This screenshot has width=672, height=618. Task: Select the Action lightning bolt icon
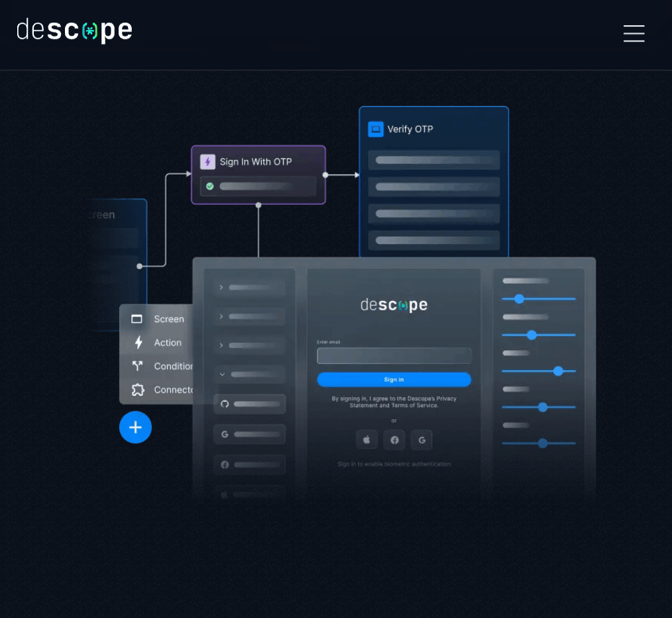[x=138, y=342]
